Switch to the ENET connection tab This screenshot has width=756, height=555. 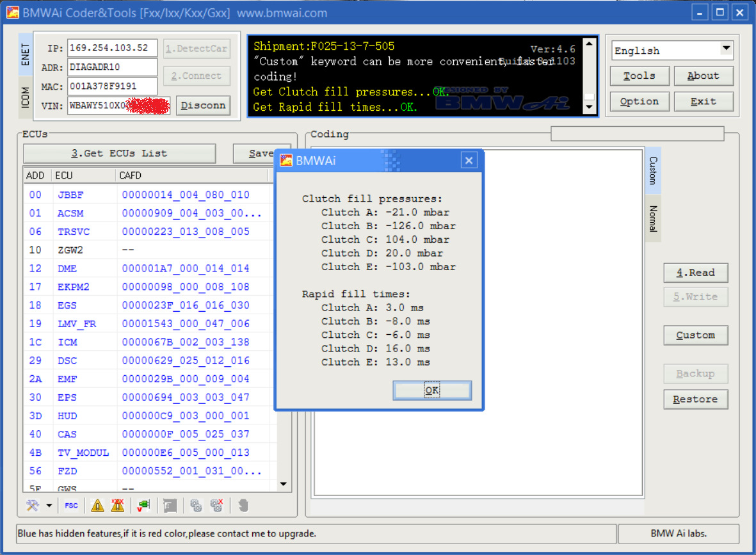(25, 54)
